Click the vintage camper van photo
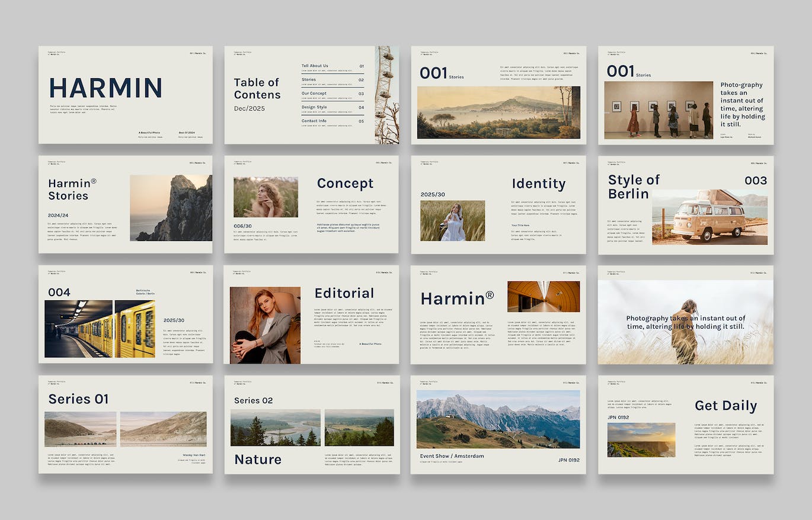This screenshot has width=812, height=520. point(709,217)
